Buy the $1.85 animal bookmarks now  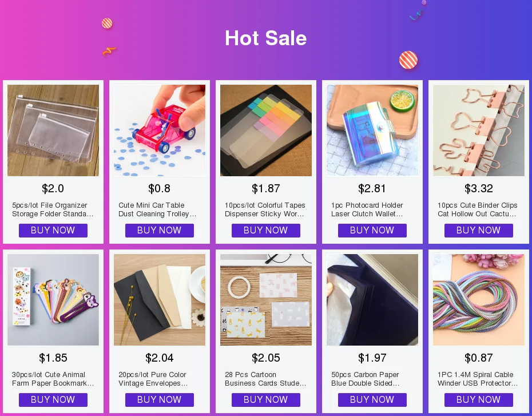click(53, 400)
